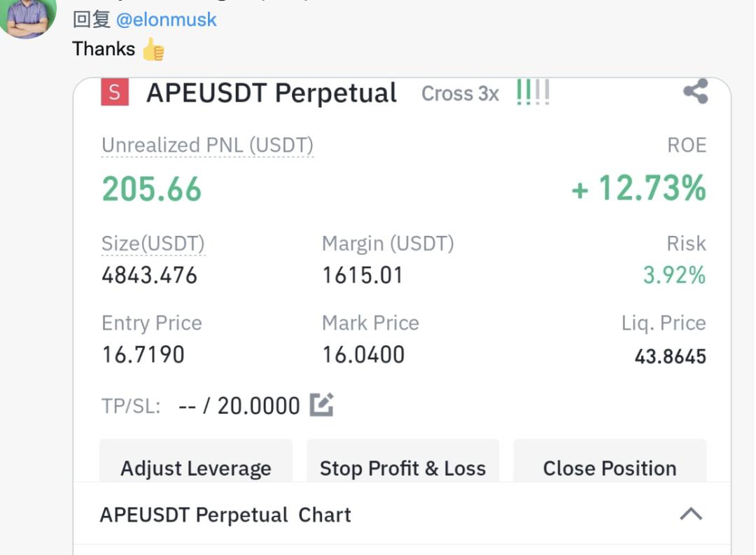Open the Cross 3x margin mode selector
Viewport: 756px width, 555px height.
coord(460,94)
